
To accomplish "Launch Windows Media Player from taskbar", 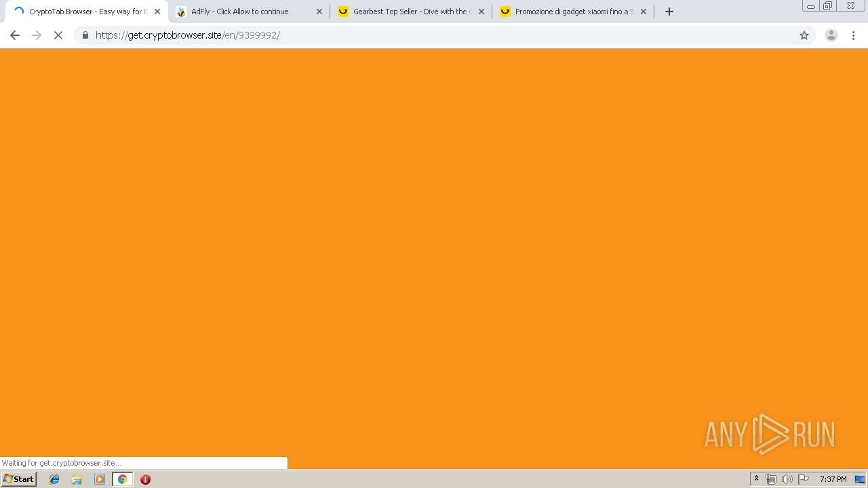I will coord(100,479).
